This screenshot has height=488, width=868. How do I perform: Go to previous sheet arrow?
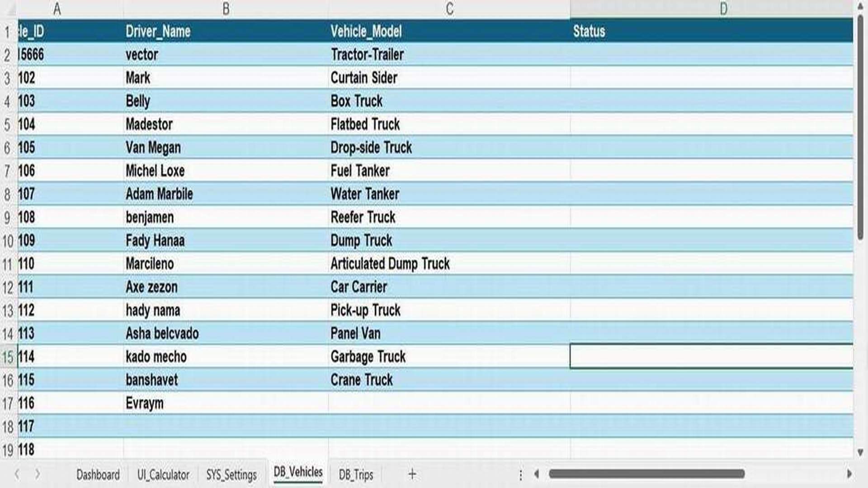(x=17, y=474)
